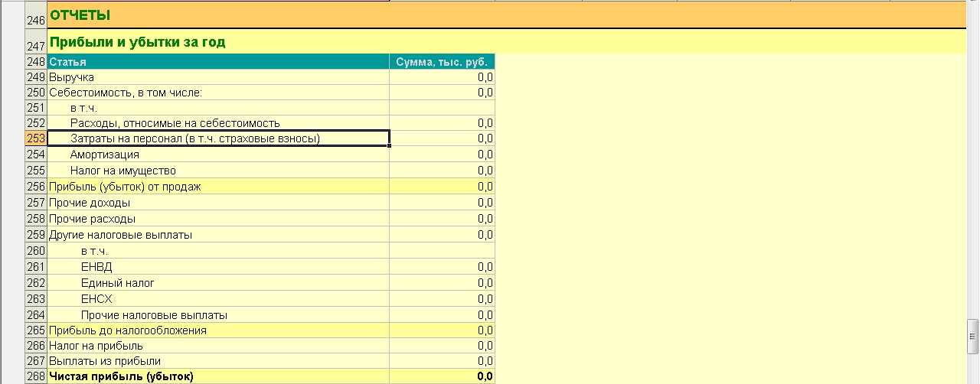Select the Единый налог value cell
The image size is (980, 384).
click(x=442, y=283)
